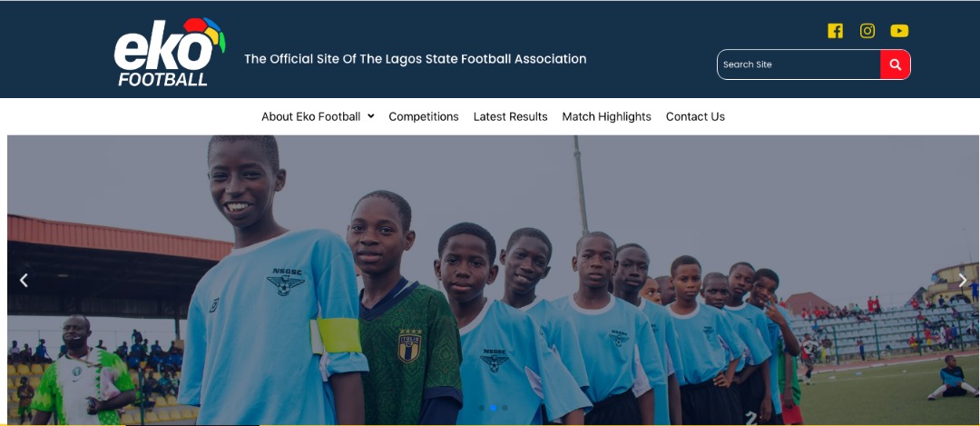Go to previous slide with left arrow
This screenshot has height=426, width=980.
pyautogui.click(x=24, y=281)
